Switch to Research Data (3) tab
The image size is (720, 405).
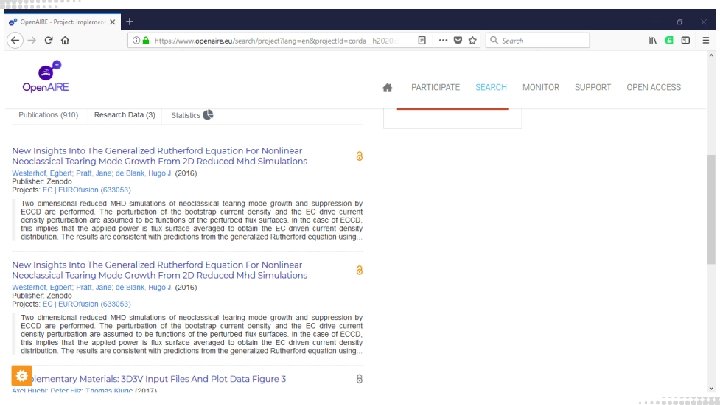pyautogui.click(x=124, y=115)
